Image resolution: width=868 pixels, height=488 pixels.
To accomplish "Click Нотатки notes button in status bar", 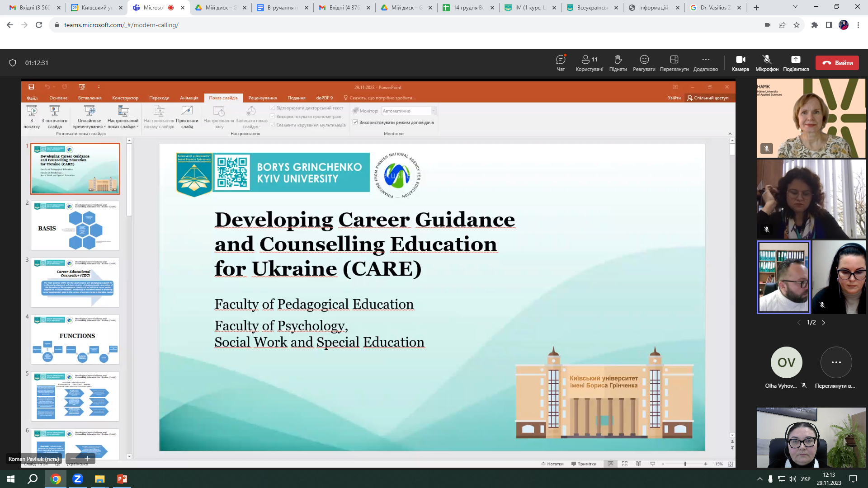I will pos(552,464).
